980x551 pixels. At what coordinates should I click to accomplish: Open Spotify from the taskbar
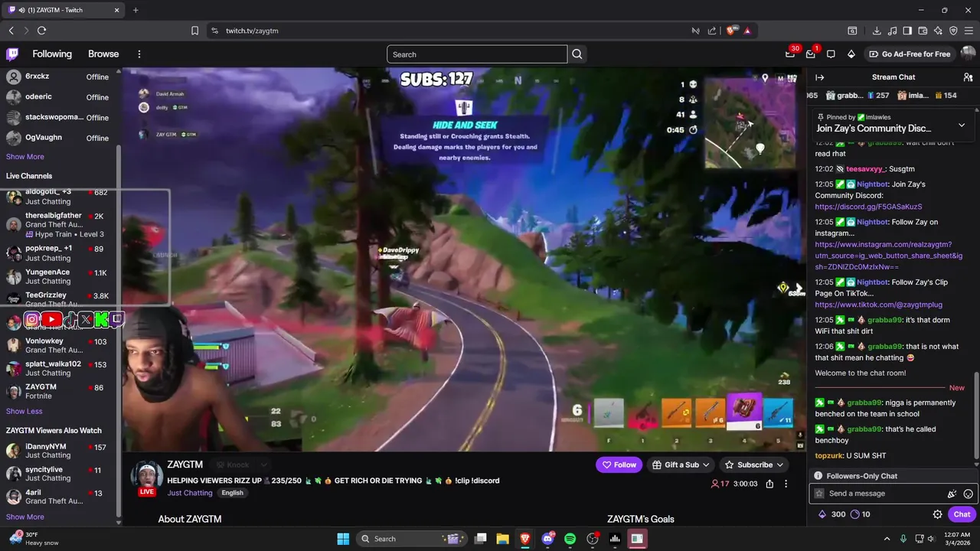[x=570, y=539]
